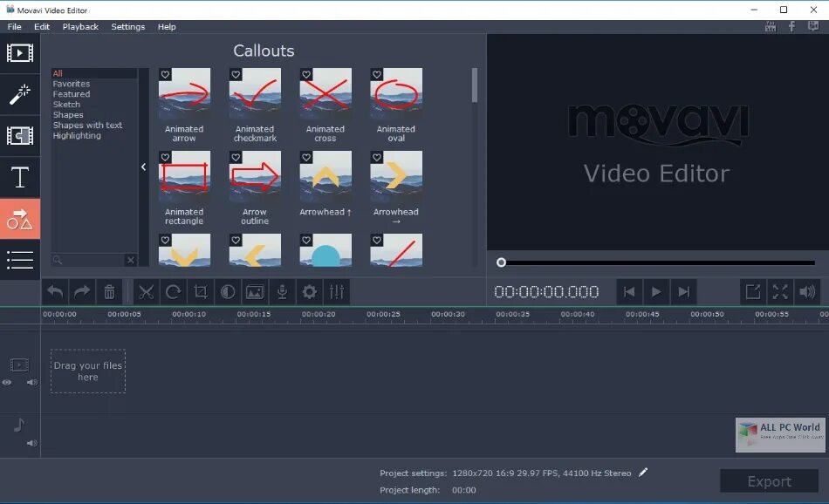829x504 pixels.
Task: Click the Split scissors tool
Action: pos(146,291)
